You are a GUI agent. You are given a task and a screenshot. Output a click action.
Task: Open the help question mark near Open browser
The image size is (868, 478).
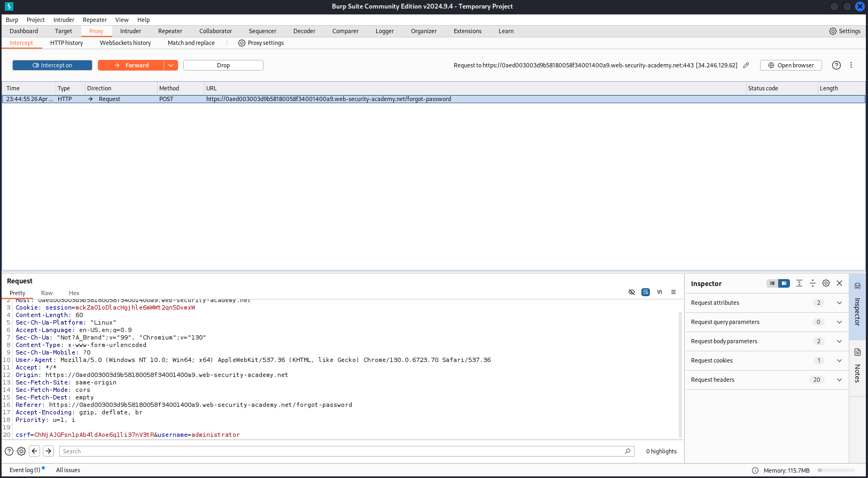(836, 65)
